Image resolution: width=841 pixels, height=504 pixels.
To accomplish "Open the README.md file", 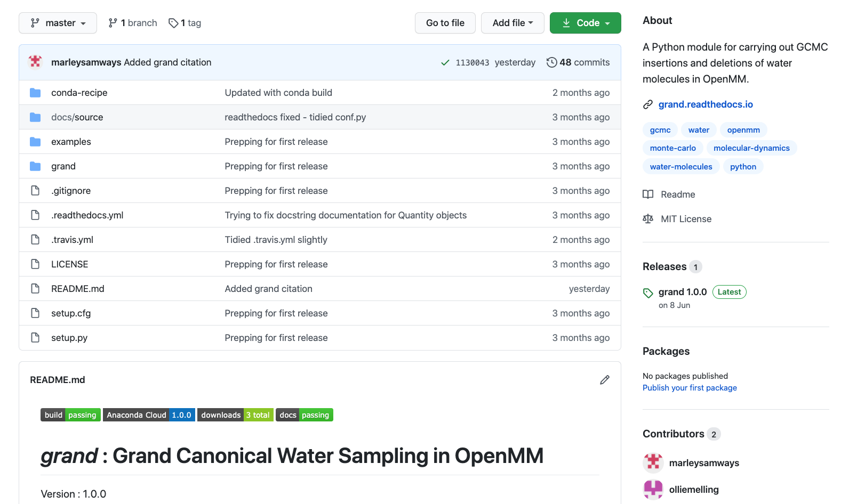I will coord(78,289).
